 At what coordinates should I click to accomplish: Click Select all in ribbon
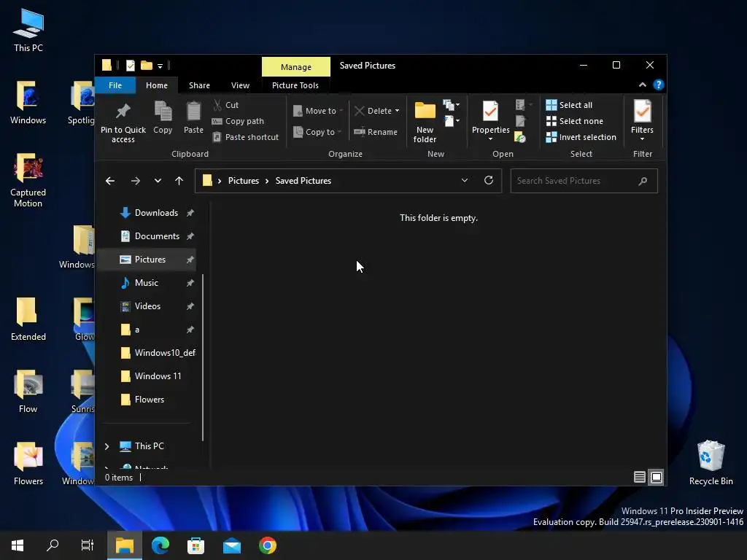[x=569, y=105]
